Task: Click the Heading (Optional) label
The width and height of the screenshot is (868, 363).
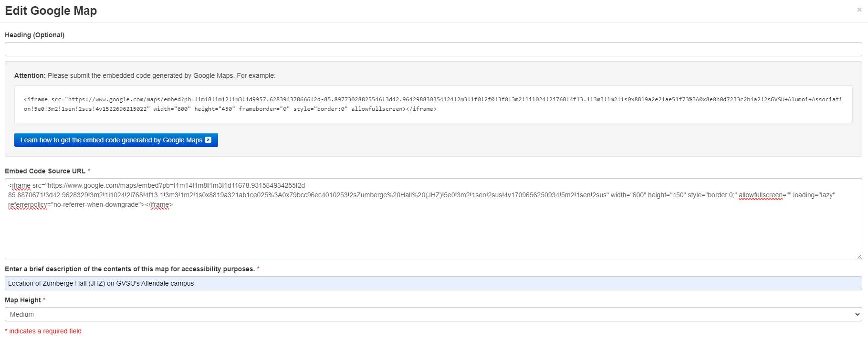Action: click(34, 35)
